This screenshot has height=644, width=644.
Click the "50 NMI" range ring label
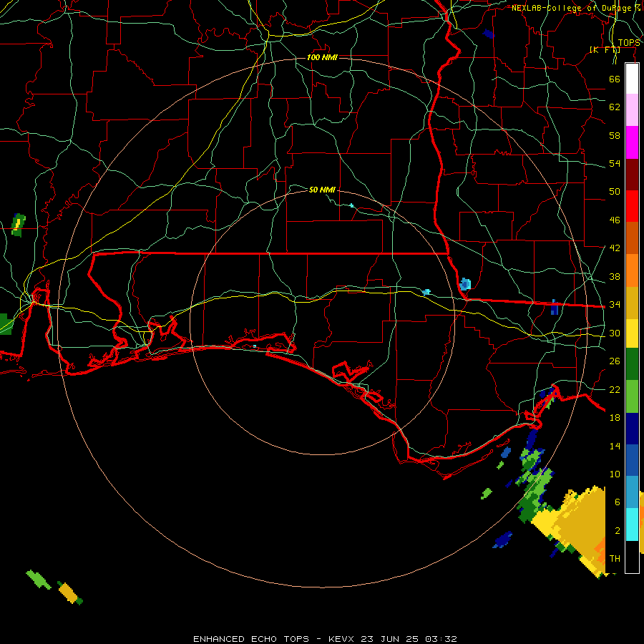(322, 190)
